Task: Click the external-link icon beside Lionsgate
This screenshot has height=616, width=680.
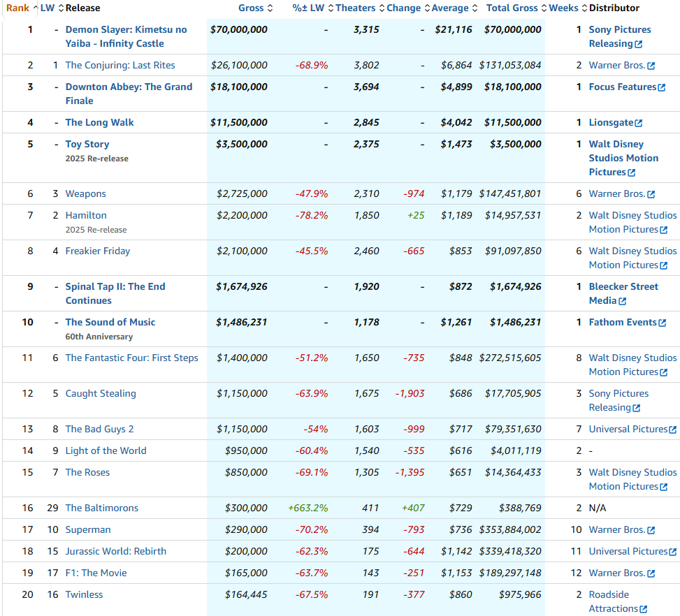Action: [x=638, y=123]
